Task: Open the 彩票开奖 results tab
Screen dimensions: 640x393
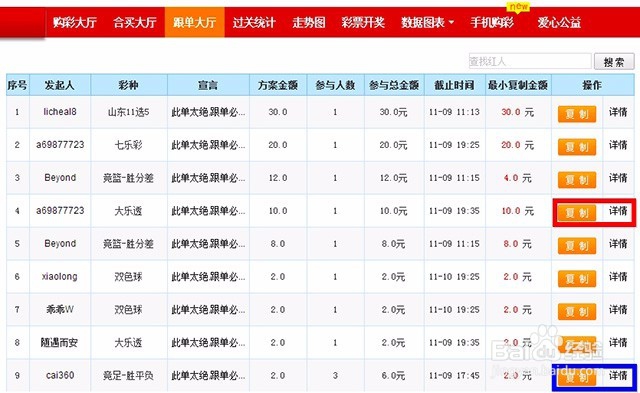Action: point(363,22)
